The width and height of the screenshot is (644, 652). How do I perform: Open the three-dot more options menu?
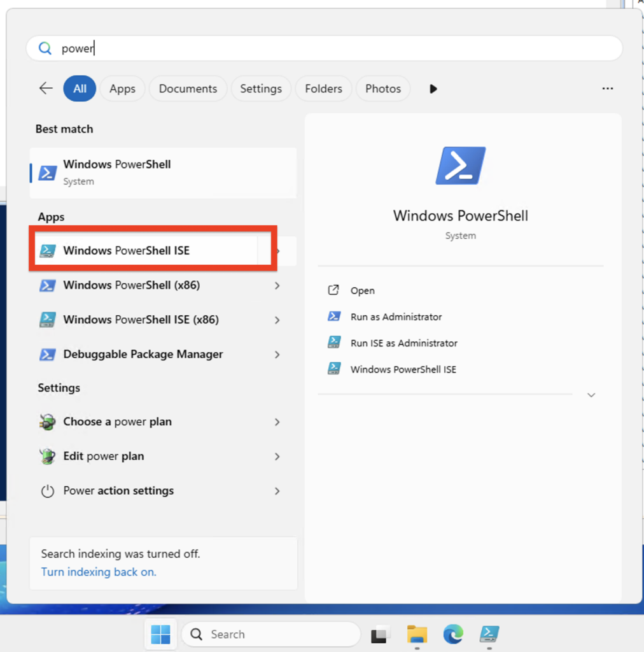(607, 89)
